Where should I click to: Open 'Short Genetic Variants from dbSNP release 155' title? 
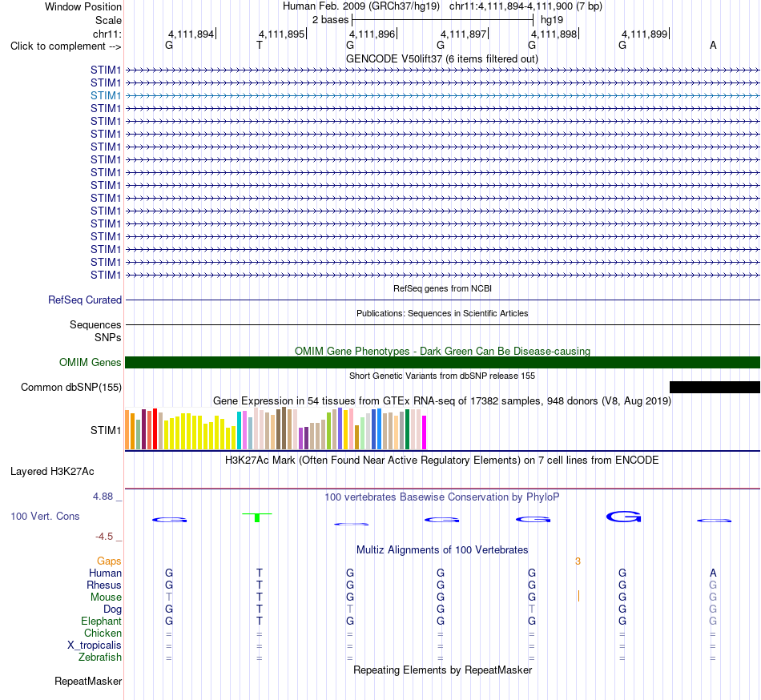tap(442, 376)
